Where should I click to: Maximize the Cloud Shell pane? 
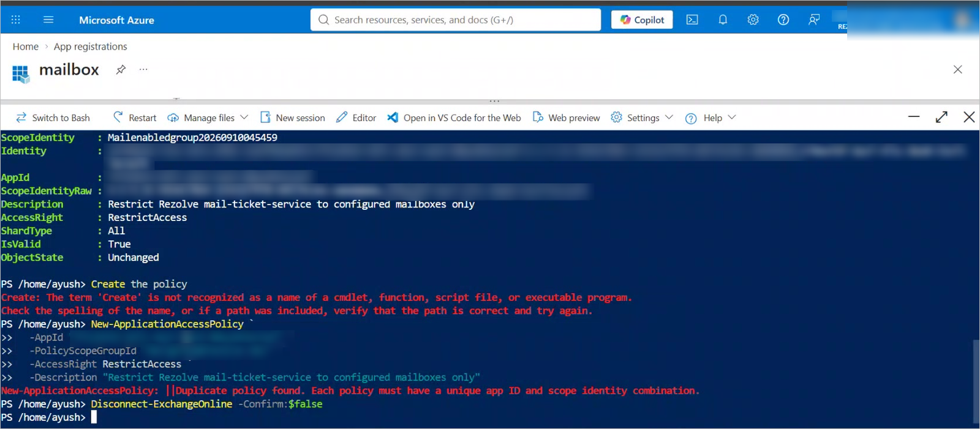pos(941,117)
